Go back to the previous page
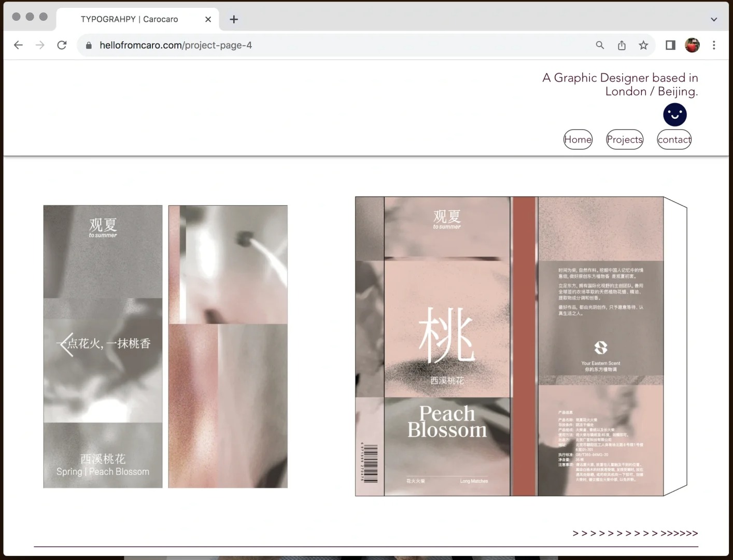Image resolution: width=733 pixels, height=560 pixels. coord(18,45)
